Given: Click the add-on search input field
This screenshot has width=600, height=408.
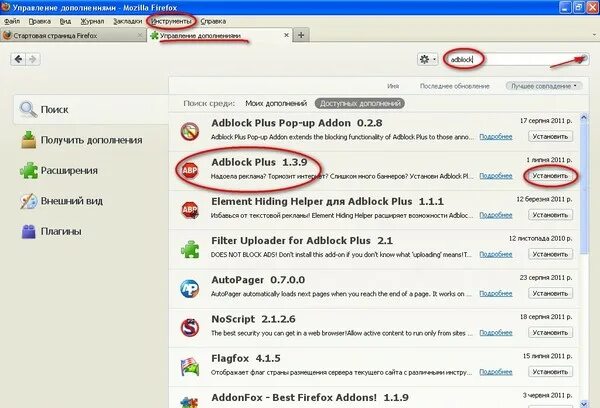Looking at the screenshot, I should [x=516, y=59].
